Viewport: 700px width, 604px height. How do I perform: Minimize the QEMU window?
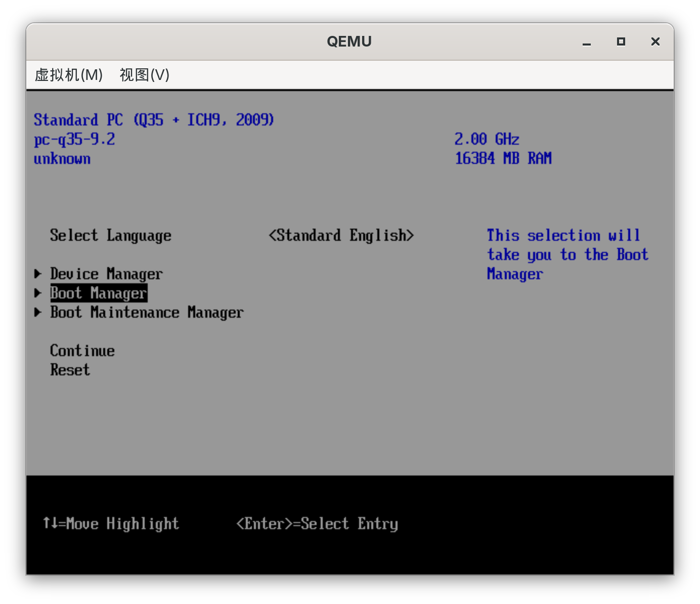[587, 42]
